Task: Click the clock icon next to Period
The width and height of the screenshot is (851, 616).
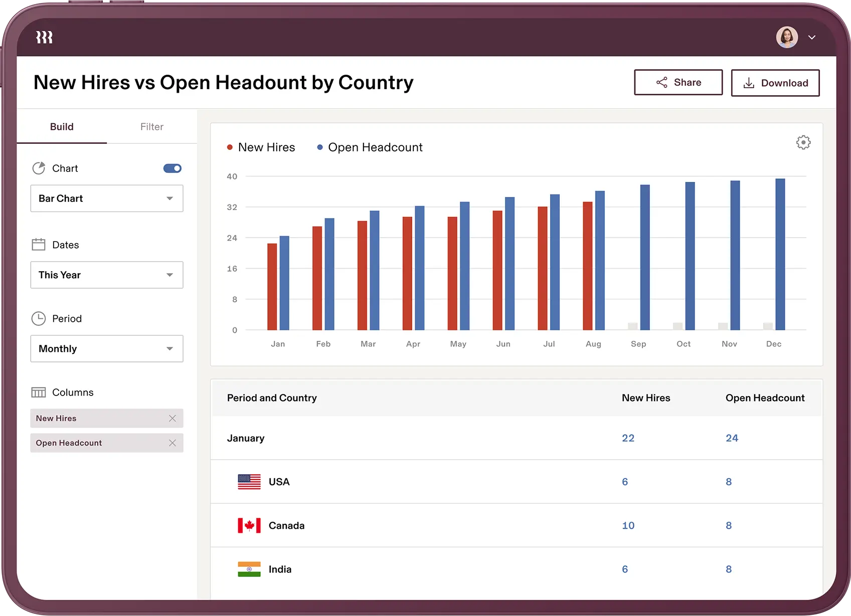Action: click(x=39, y=318)
